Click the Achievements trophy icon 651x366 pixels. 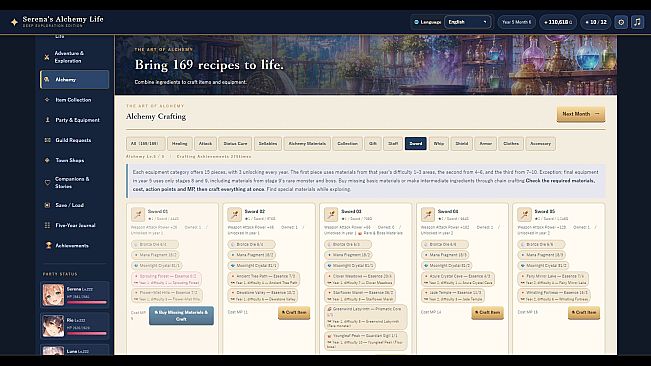point(48,246)
